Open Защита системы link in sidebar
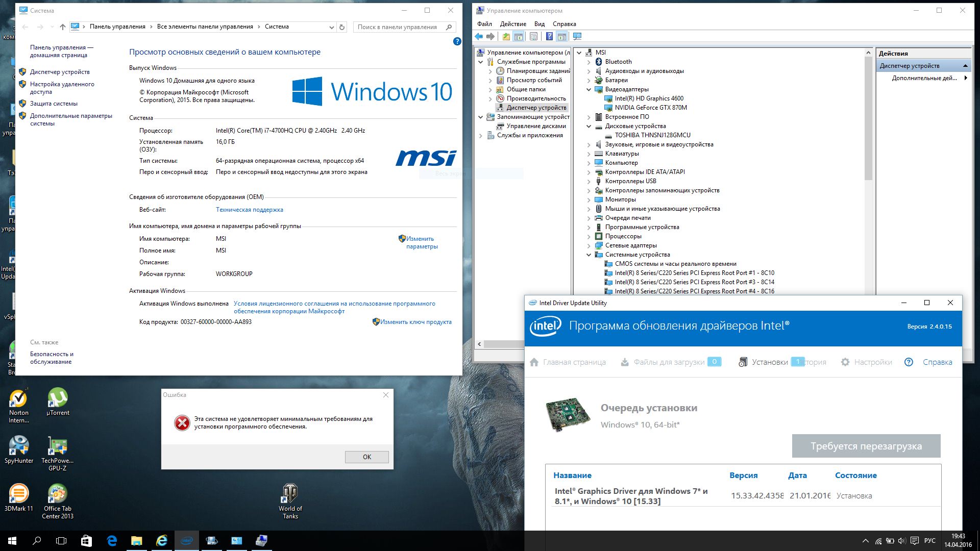The image size is (980, 551). pos(54,104)
